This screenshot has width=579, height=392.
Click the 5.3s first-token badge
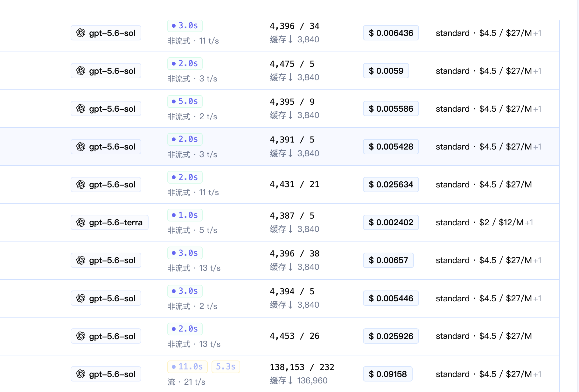click(226, 367)
